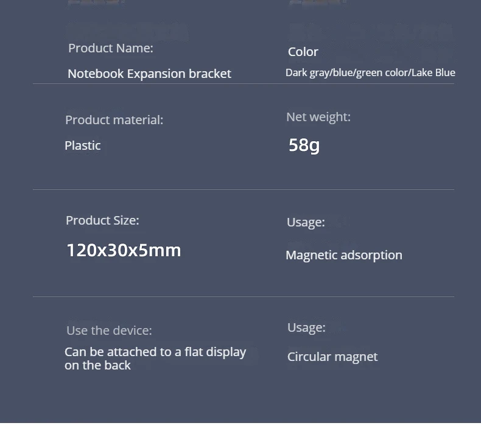
Task: Select the "120x30x5mm" size value
Action: click(x=124, y=250)
